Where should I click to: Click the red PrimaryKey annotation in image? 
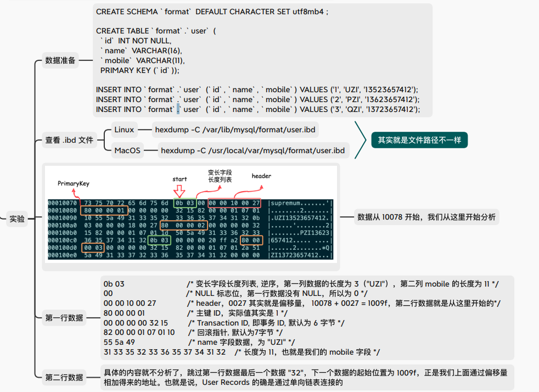click(74, 183)
